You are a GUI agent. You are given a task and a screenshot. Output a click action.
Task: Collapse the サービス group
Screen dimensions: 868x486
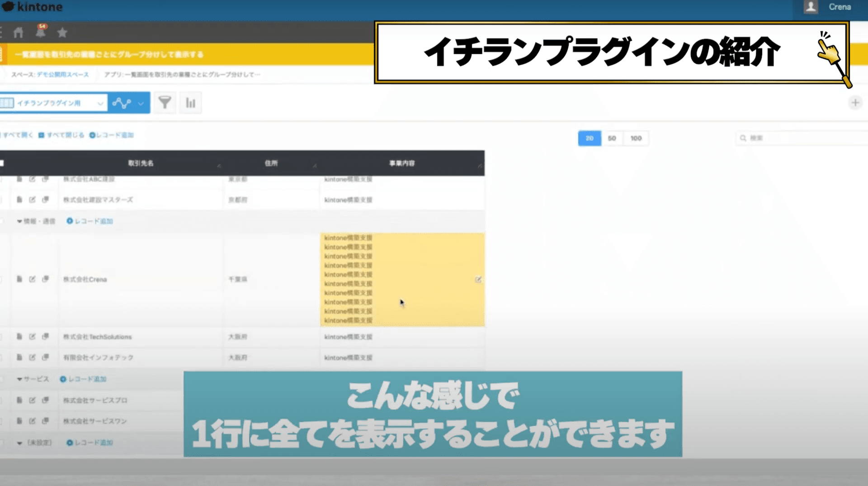tap(19, 379)
